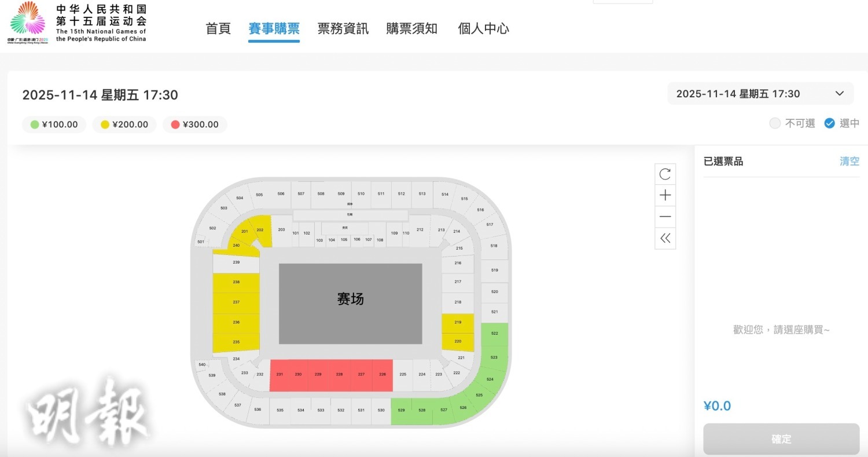Select the yellow ¥200.00 price legend dot
868x457 pixels.
click(x=105, y=124)
